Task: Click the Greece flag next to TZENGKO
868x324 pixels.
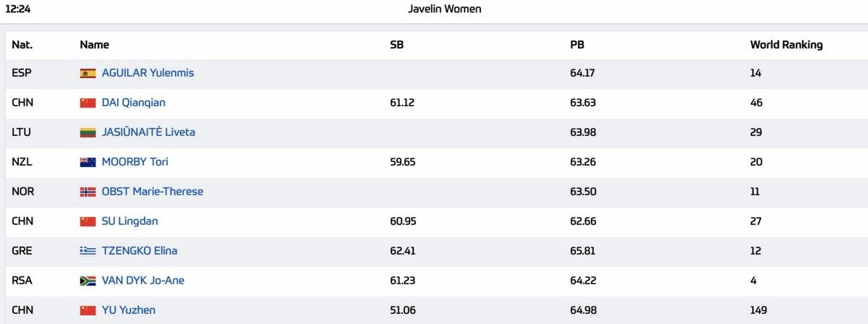Action: 88,251
